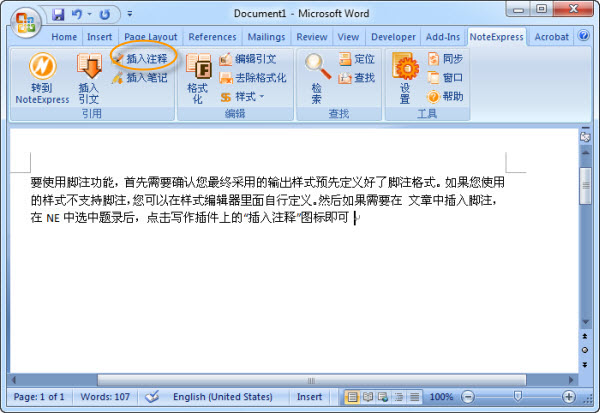This screenshot has height=413, width=600.
Task: Click horizontal scrollbar right arrow
Action: (x=572, y=380)
